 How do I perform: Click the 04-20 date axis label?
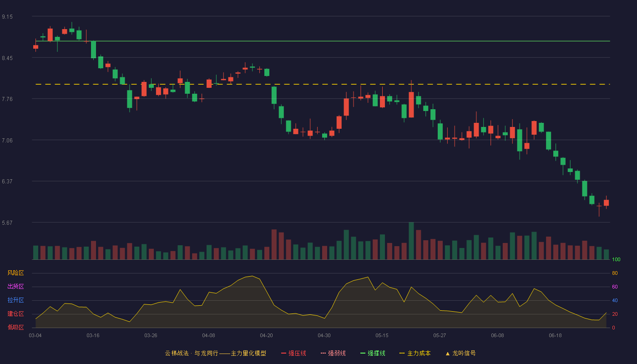click(266, 335)
